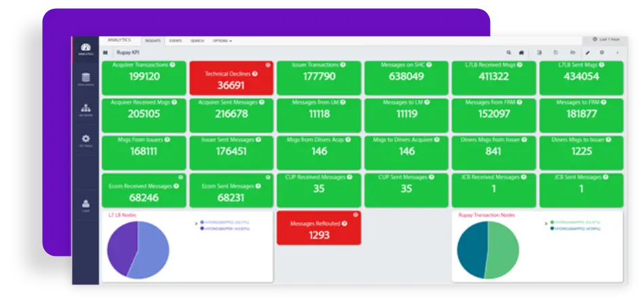Click the help icon beside Messages ReRouted

(x=344, y=223)
